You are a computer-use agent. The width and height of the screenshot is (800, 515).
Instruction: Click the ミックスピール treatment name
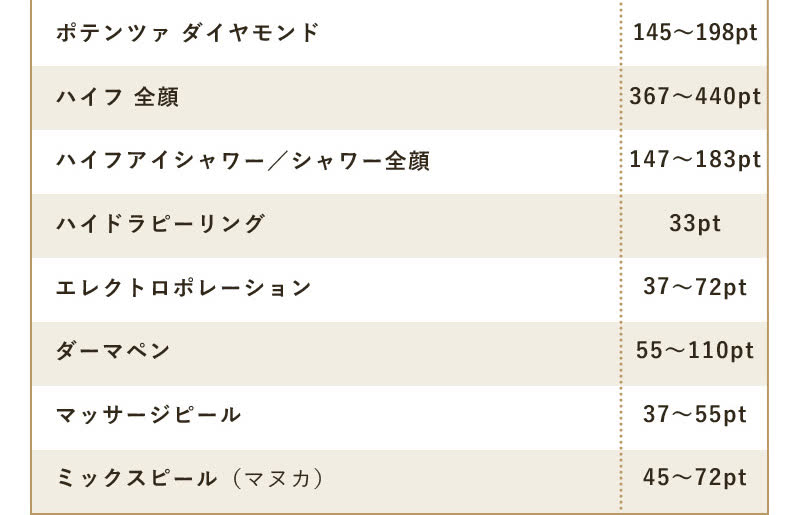pos(136,478)
